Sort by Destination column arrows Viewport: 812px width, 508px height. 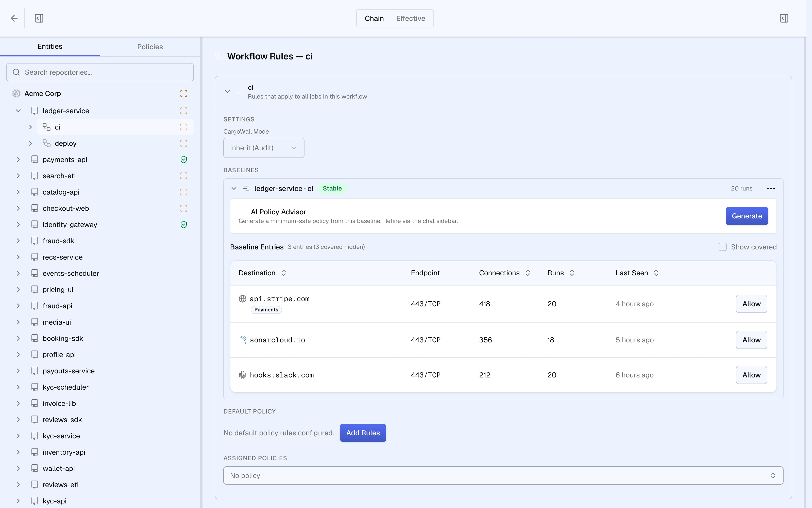coord(283,273)
